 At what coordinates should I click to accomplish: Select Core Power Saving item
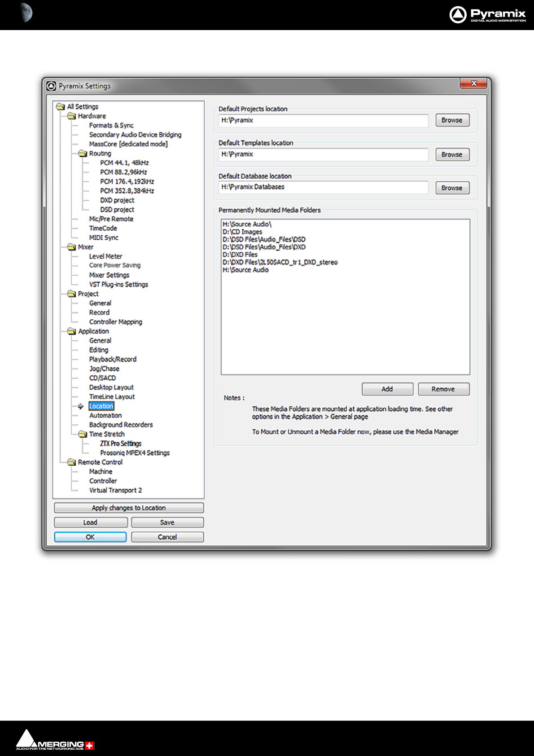[115, 265]
